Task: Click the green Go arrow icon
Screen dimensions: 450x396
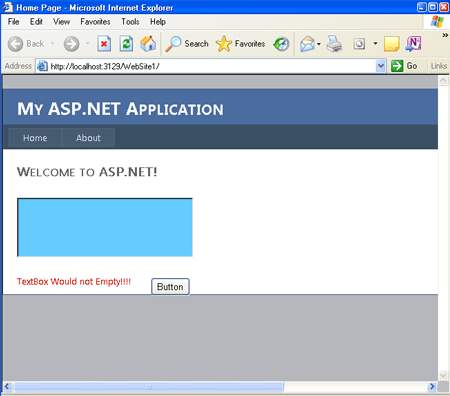Action: 397,66
